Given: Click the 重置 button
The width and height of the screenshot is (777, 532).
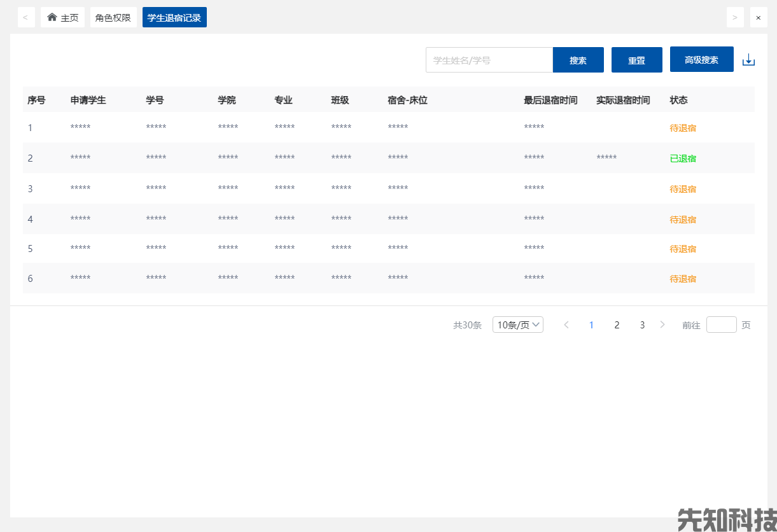Looking at the screenshot, I should tap(637, 60).
